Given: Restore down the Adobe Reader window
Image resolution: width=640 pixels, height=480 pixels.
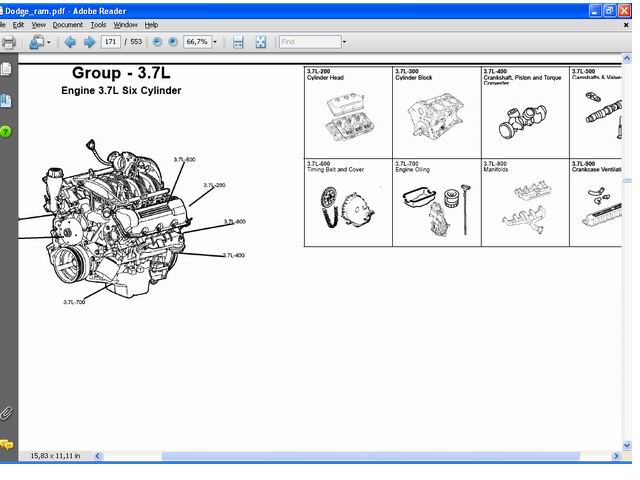Looking at the screenshot, I should coord(609,11).
